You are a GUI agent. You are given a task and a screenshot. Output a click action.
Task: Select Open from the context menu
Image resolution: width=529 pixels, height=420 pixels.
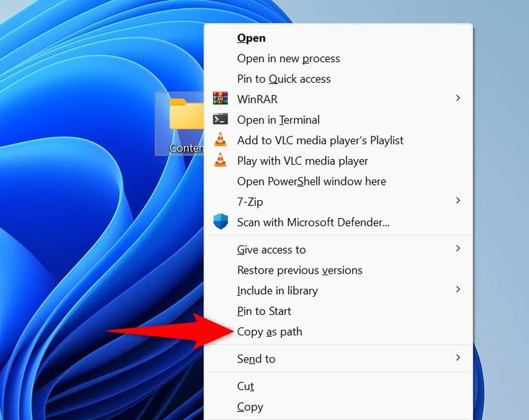[251, 38]
